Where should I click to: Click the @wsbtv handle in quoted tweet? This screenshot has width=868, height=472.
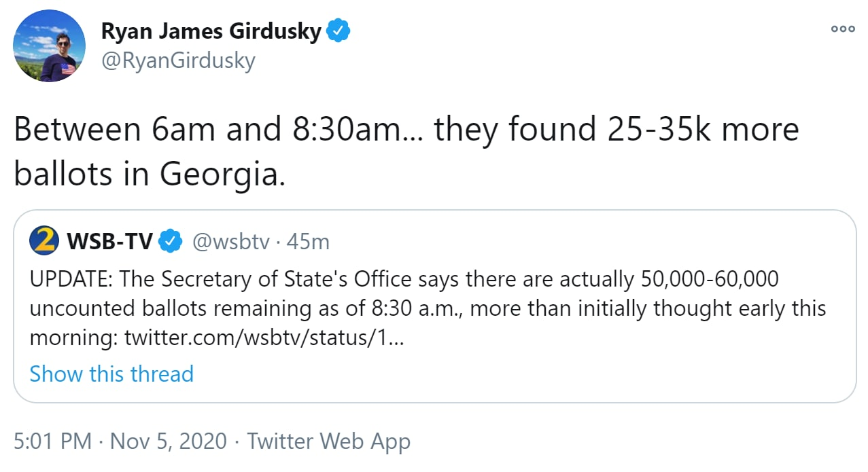pyautogui.click(x=231, y=242)
